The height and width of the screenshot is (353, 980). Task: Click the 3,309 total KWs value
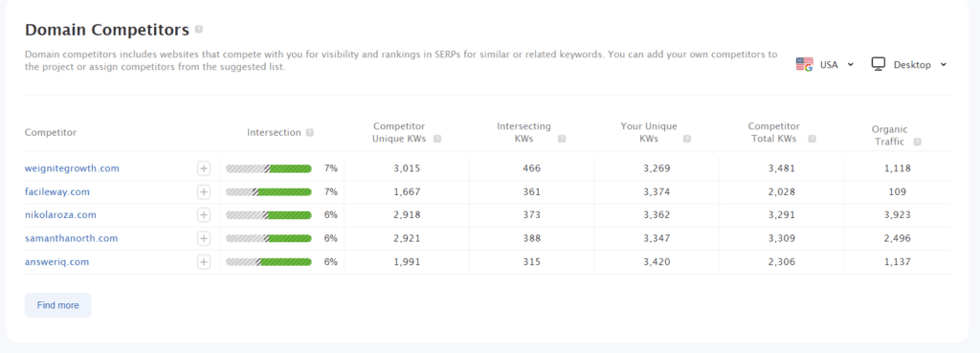coord(782,238)
